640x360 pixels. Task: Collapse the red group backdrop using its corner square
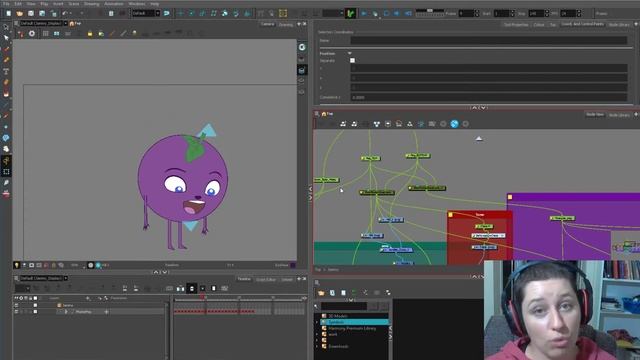[451, 215]
